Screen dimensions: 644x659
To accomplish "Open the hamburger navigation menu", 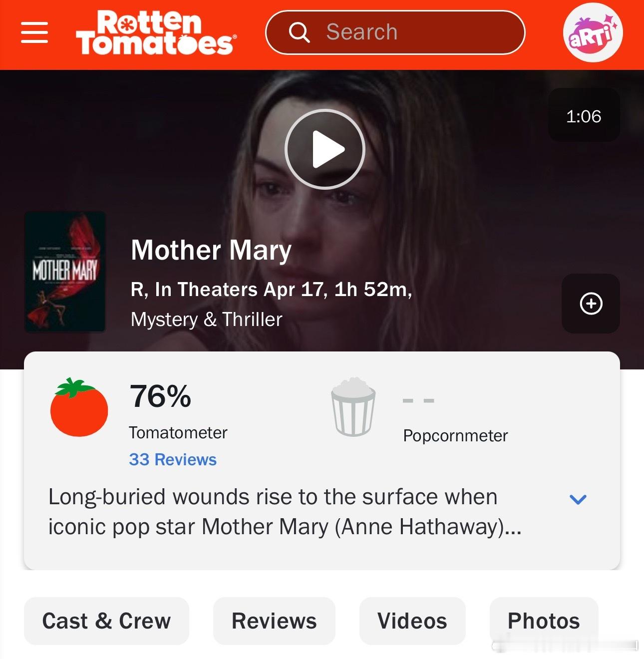I will coord(34,32).
